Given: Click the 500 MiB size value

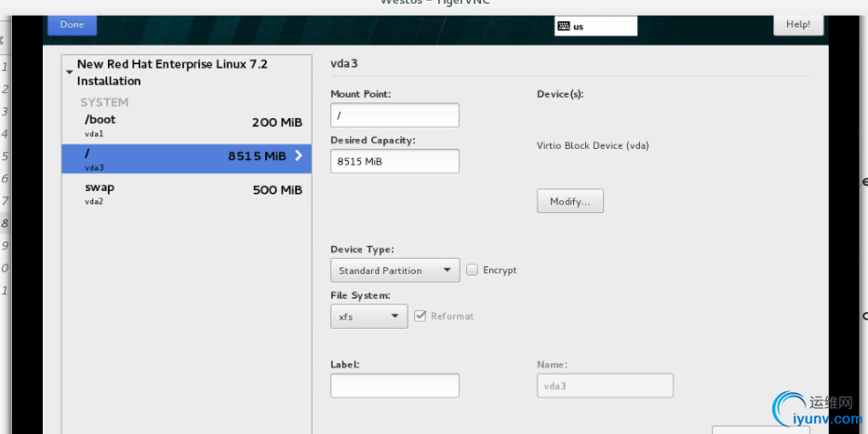Looking at the screenshot, I should (277, 190).
